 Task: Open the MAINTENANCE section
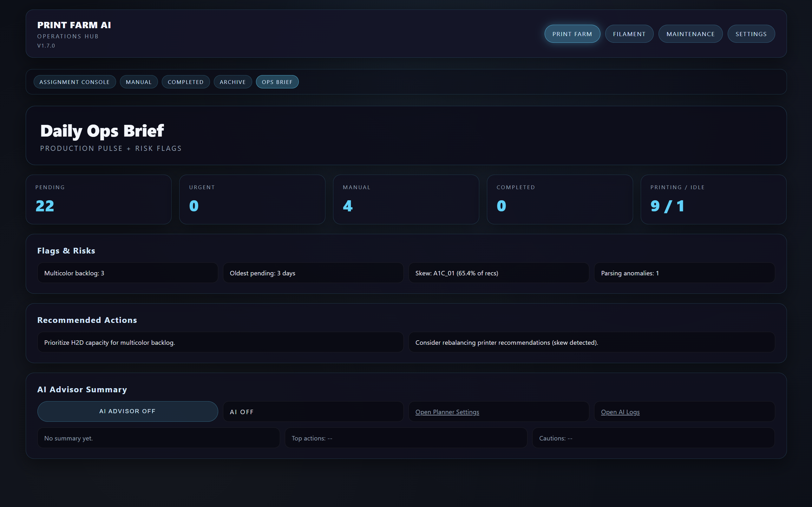[690, 34]
